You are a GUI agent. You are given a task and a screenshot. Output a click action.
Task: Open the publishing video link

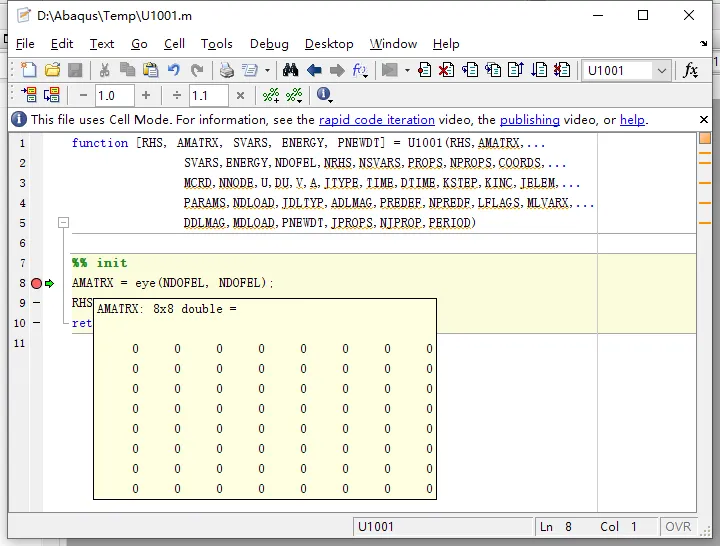[529, 120]
